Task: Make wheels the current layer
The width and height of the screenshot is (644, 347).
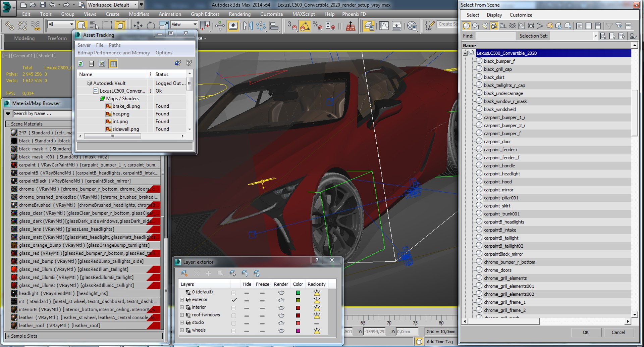Action: 234,331
